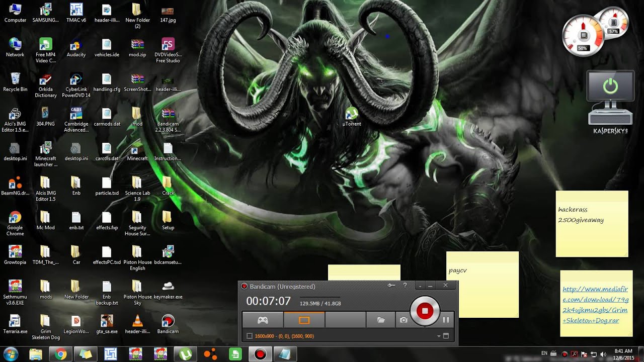Viewport: 644px width, 362px height.
Task: Switch to Bandicam taskbar button
Action: click(x=260, y=354)
